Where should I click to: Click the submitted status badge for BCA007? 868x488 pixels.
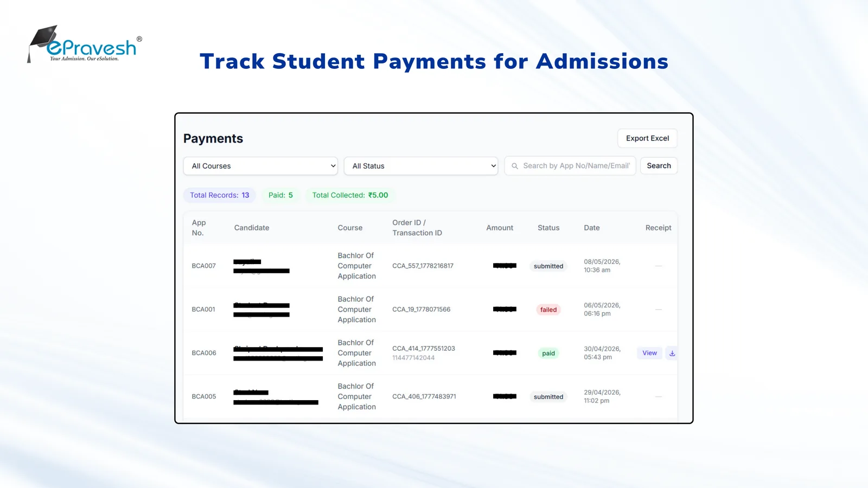click(548, 266)
